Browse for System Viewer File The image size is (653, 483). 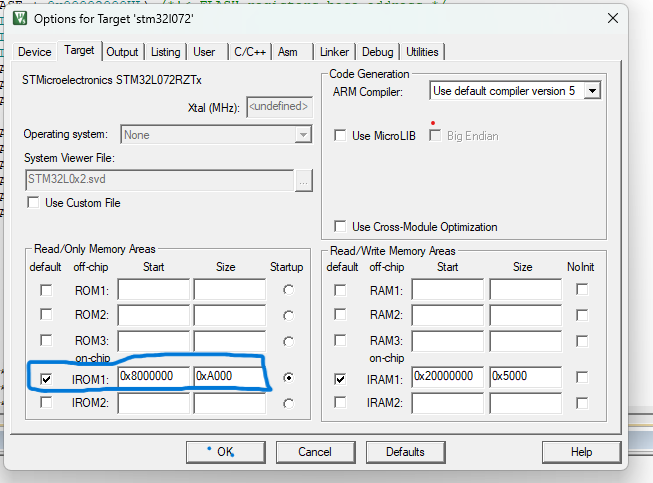click(x=304, y=181)
